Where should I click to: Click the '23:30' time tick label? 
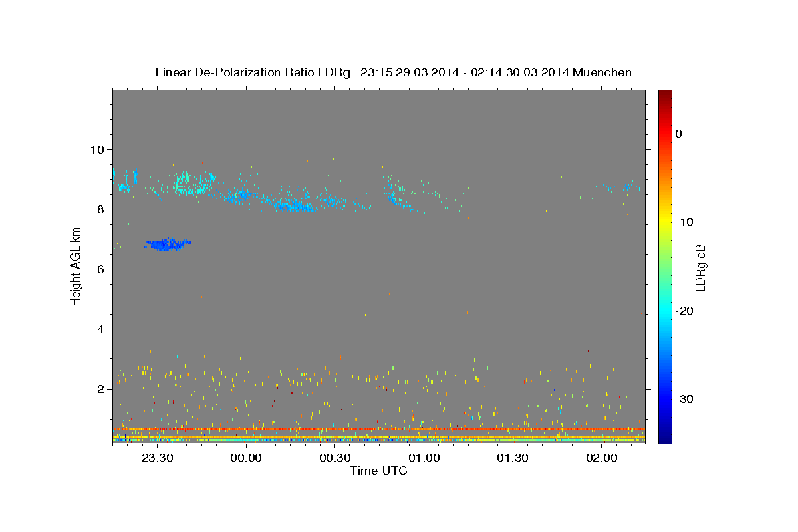(157, 458)
